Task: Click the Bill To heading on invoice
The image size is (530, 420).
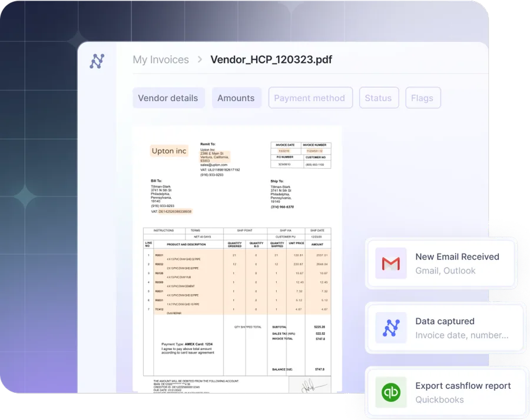Action: (156, 181)
